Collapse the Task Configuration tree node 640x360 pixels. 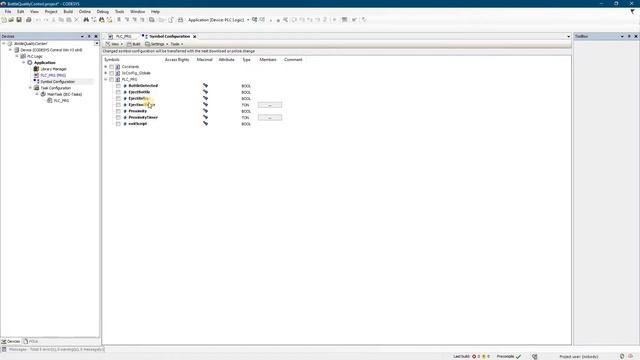30,88
